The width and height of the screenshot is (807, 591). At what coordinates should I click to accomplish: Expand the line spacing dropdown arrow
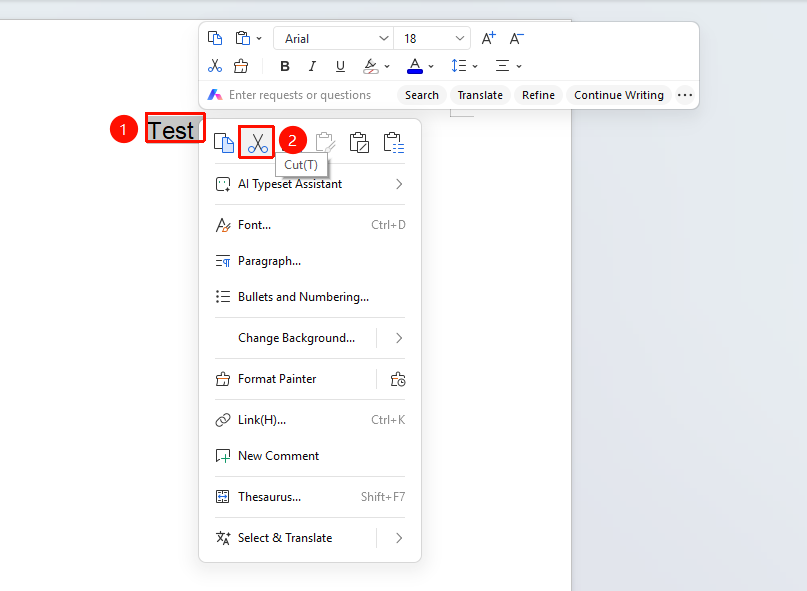(475, 66)
